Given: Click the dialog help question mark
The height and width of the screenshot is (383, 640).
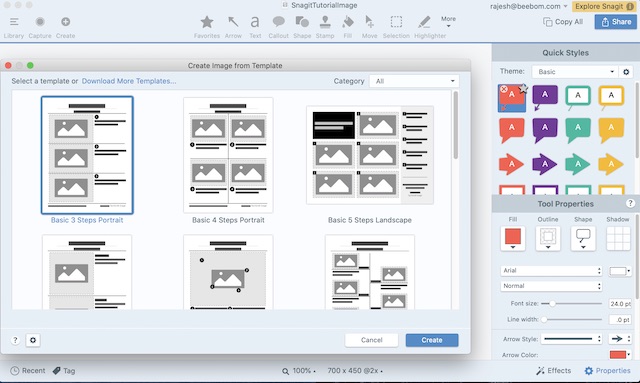Looking at the screenshot, I should [x=15, y=340].
